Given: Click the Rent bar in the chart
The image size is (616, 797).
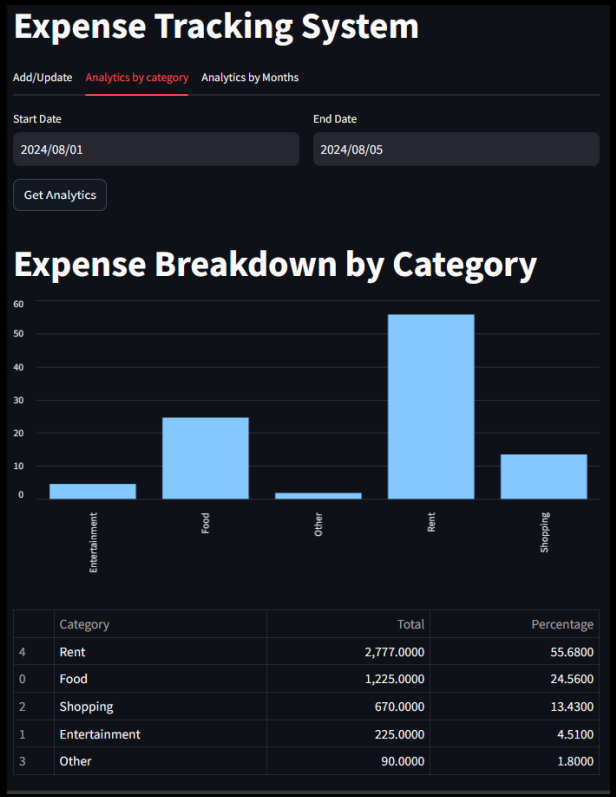Looking at the screenshot, I should coord(431,406).
